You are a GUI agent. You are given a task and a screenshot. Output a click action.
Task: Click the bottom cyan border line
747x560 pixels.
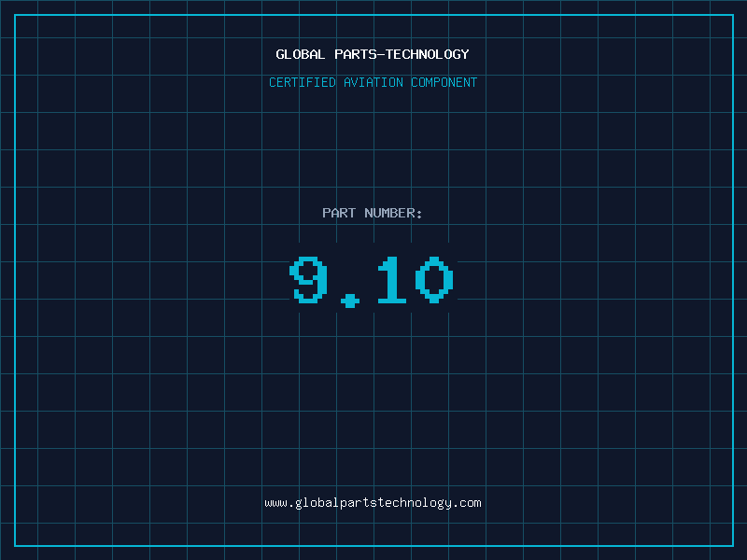374,546
